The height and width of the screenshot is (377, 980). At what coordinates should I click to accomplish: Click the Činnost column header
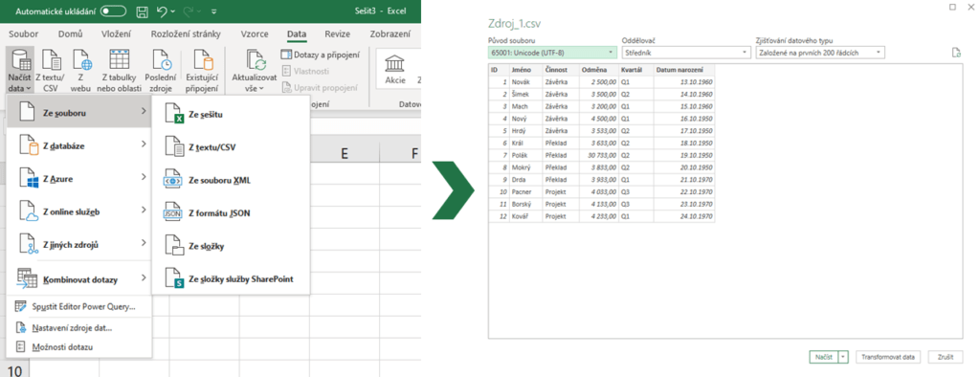[x=561, y=70]
